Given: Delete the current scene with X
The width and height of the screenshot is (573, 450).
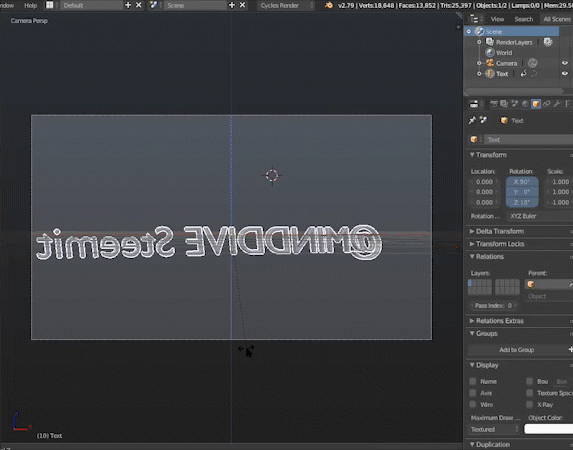Looking at the screenshot, I should tap(242, 5).
